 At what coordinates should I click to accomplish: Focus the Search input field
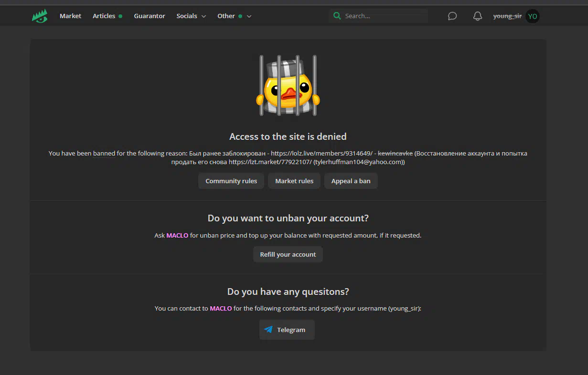378,16
